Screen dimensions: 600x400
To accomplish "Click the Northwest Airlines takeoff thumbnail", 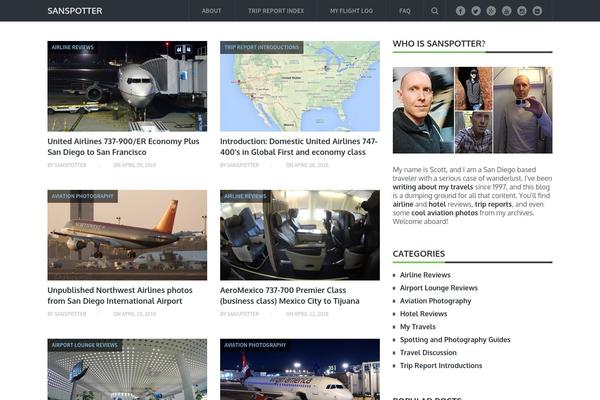I will pos(127,235).
